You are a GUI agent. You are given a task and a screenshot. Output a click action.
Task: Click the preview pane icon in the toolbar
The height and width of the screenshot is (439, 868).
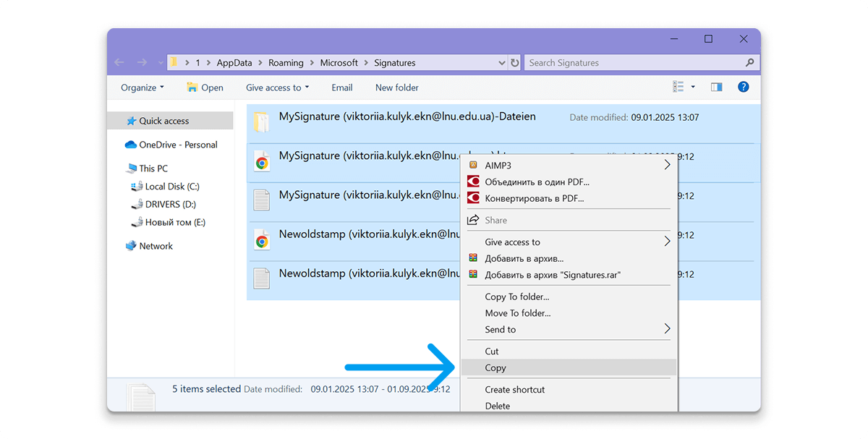click(716, 87)
